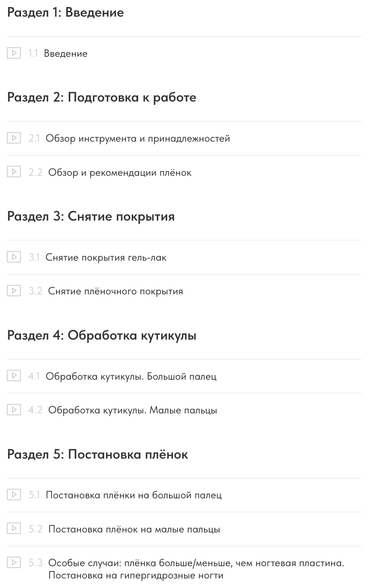Click the Раздел 5: Постановка плёнок heading
This screenshot has height=588, width=370.
(98, 454)
